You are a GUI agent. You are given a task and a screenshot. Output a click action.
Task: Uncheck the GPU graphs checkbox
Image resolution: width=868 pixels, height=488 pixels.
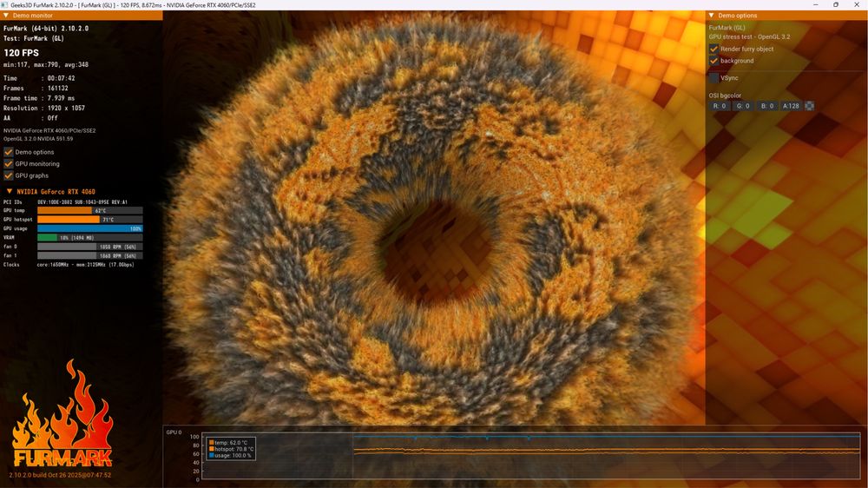[x=9, y=175]
